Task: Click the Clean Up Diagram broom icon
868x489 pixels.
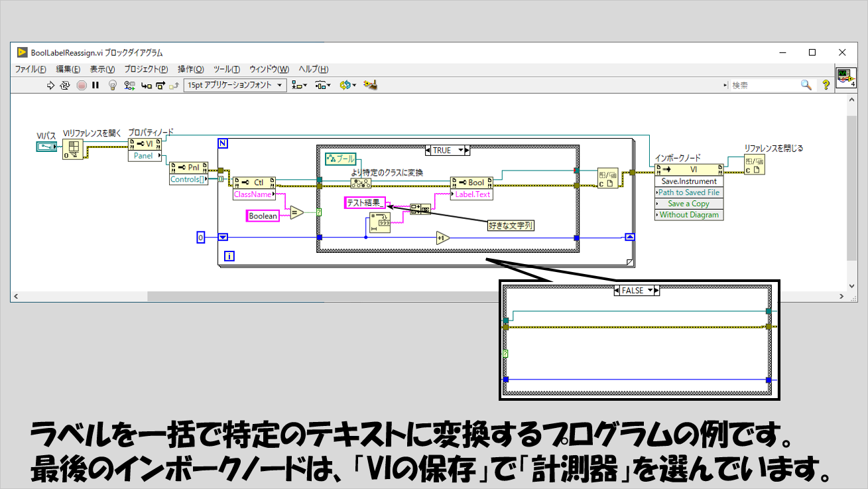Action: coord(371,85)
